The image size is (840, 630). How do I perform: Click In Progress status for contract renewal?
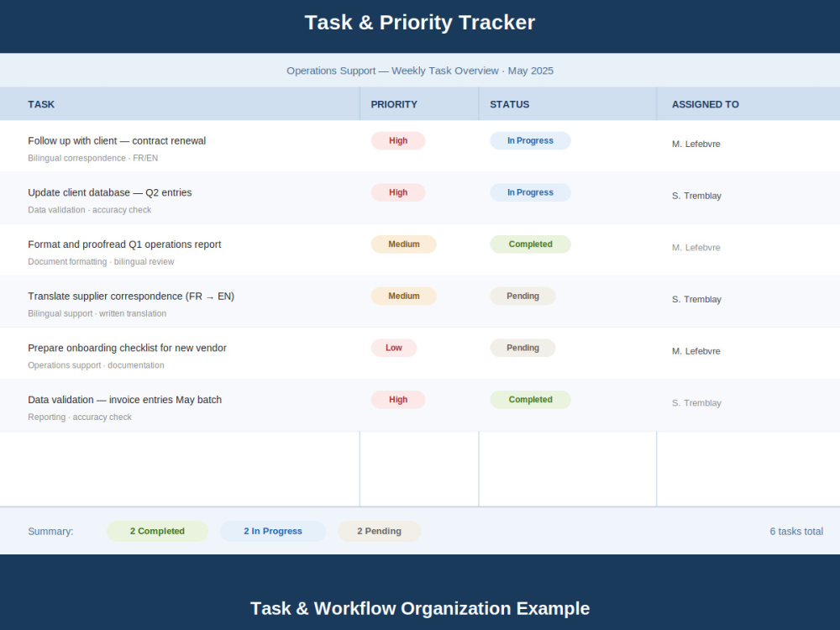530,141
